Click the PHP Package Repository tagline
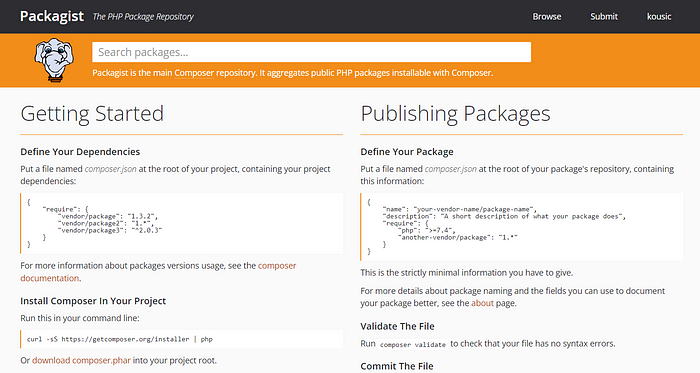 point(143,17)
